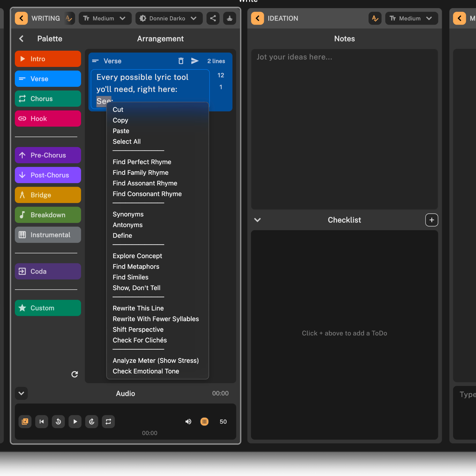The width and height of the screenshot is (476, 476).
Task: Toggle the audio loop button
Action: click(108, 422)
